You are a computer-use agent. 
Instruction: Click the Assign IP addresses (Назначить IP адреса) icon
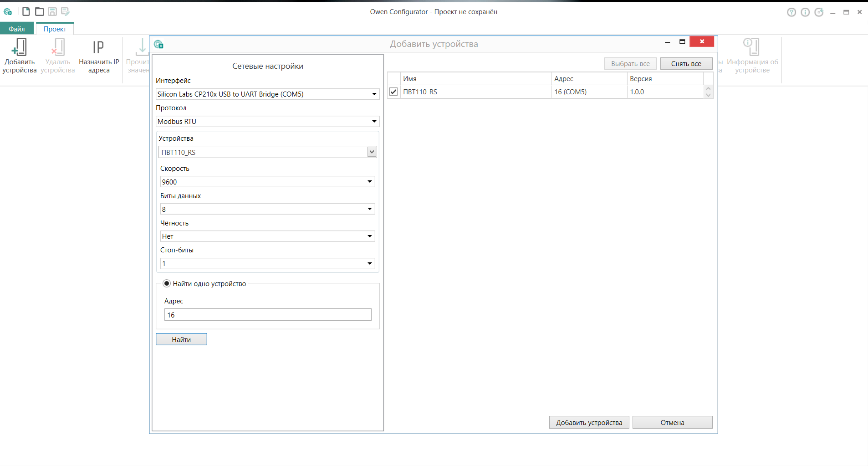(x=98, y=47)
